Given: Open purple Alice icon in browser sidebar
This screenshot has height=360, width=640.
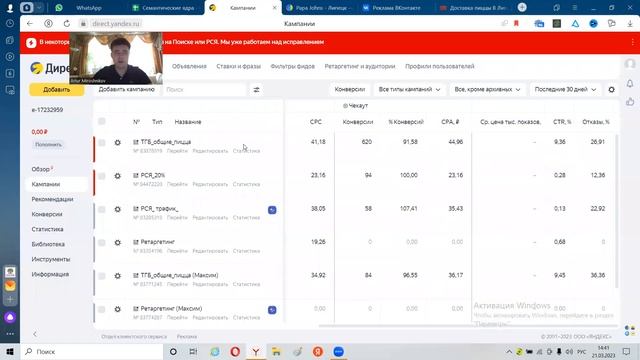Looking at the screenshot, I should pos(10,317).
